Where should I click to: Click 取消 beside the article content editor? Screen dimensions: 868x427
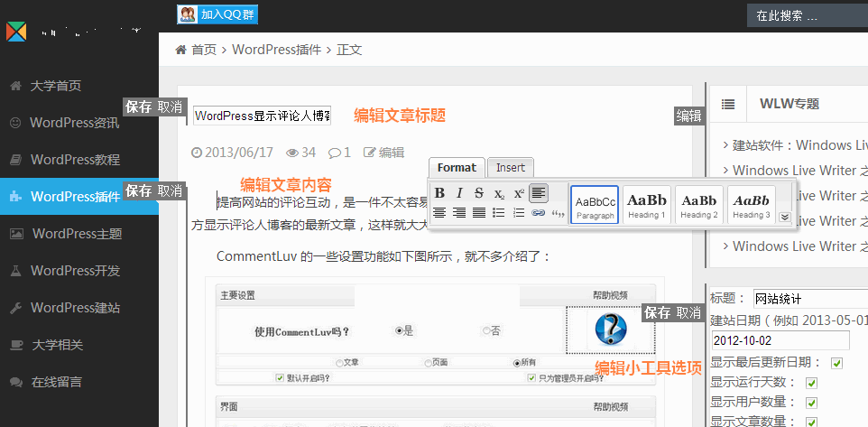170,191
